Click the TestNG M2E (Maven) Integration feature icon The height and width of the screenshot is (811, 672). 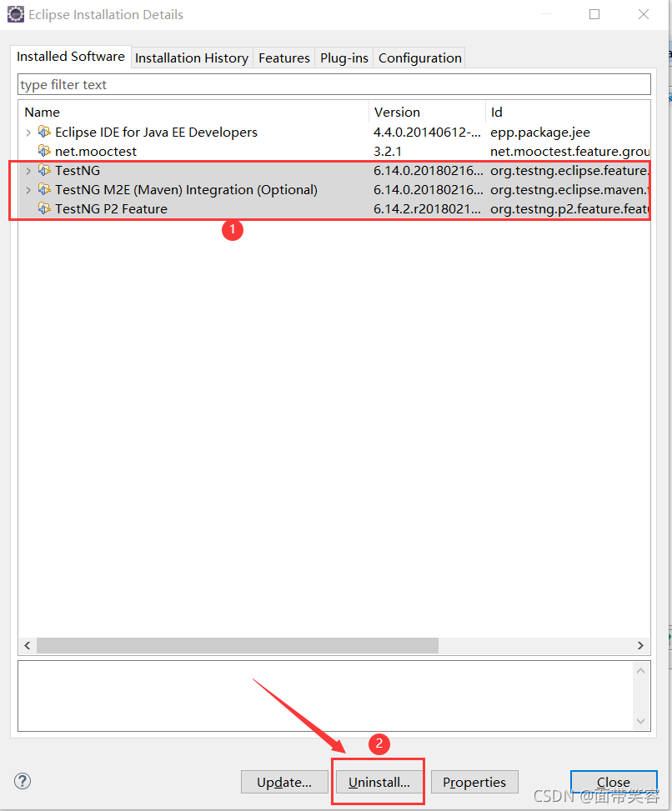click(44, 189)
